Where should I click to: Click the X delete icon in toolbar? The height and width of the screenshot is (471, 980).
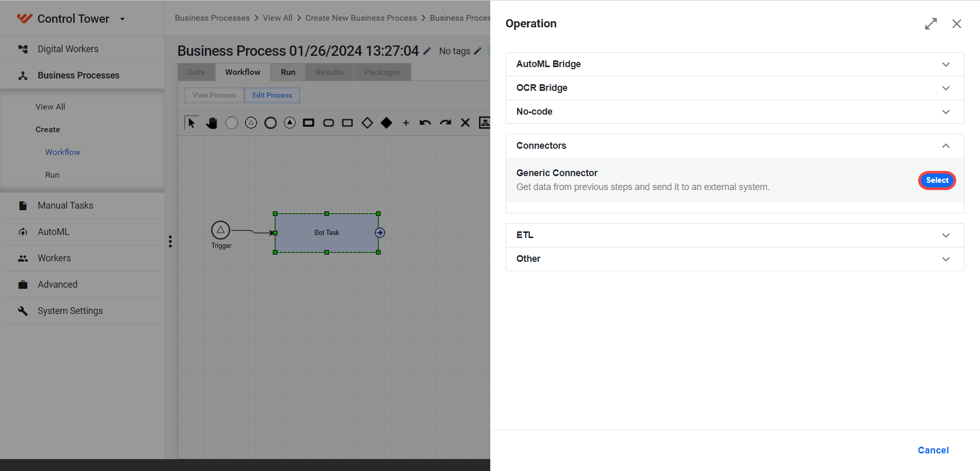pyautogui.click(x=465, y=123)
